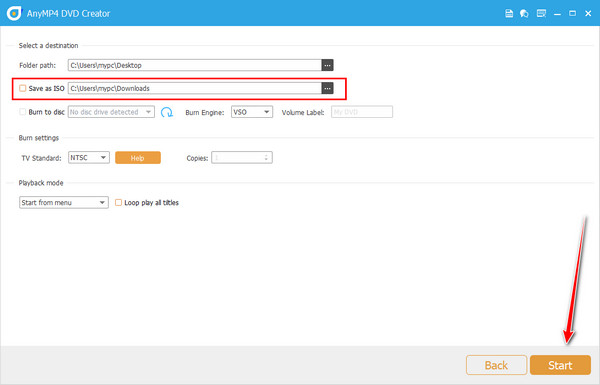Image resolution: width=600 pixels, height=385 pixels.
Task: Enable the Save as ISO checkbox
Action: coord(23,88)
